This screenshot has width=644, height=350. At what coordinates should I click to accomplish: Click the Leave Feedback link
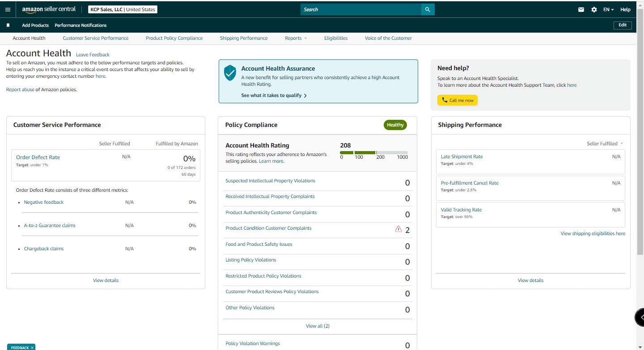pos(93,55)
